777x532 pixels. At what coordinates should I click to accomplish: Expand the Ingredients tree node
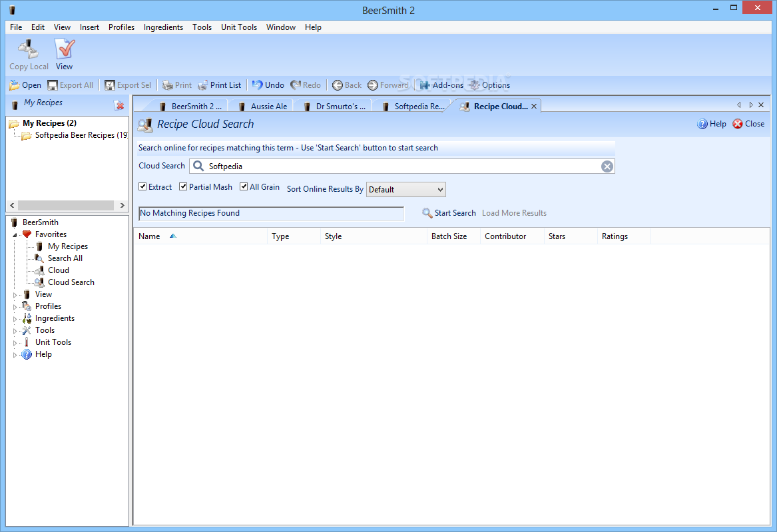[15, 318]
